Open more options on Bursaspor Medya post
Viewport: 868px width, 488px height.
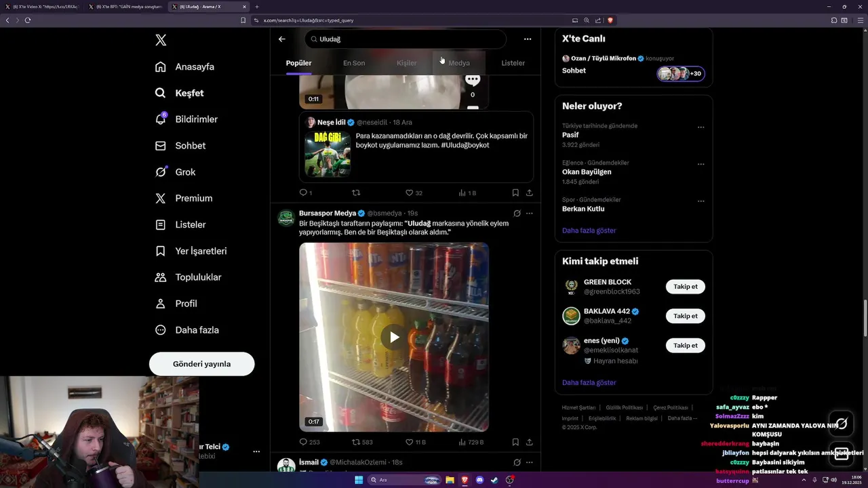[530, 213]
